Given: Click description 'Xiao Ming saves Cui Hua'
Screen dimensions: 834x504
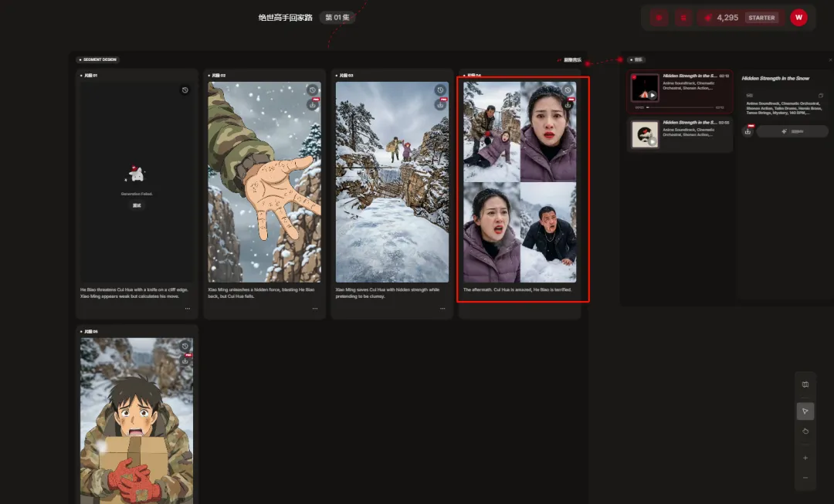Looking at the screenshot, I should click(x=387, y=293).
